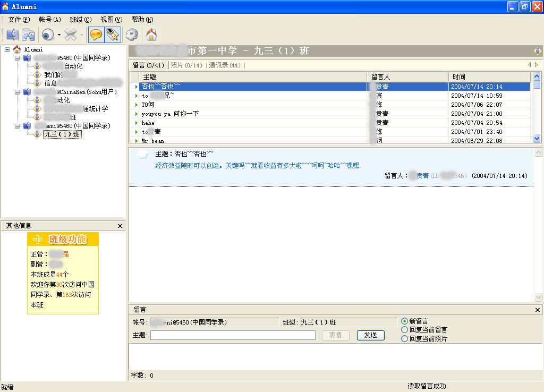Select the Alumni root tree item
The image size is (544, 392).
(x=33, y=49)
